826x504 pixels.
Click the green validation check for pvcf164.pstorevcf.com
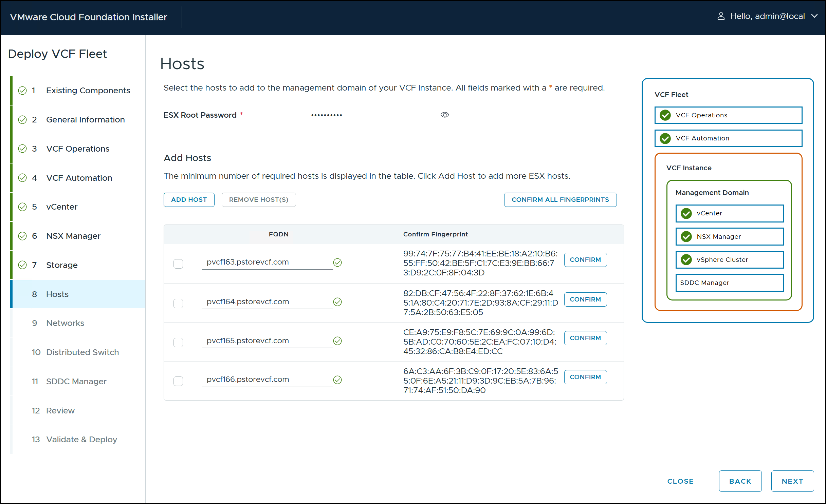337,302
